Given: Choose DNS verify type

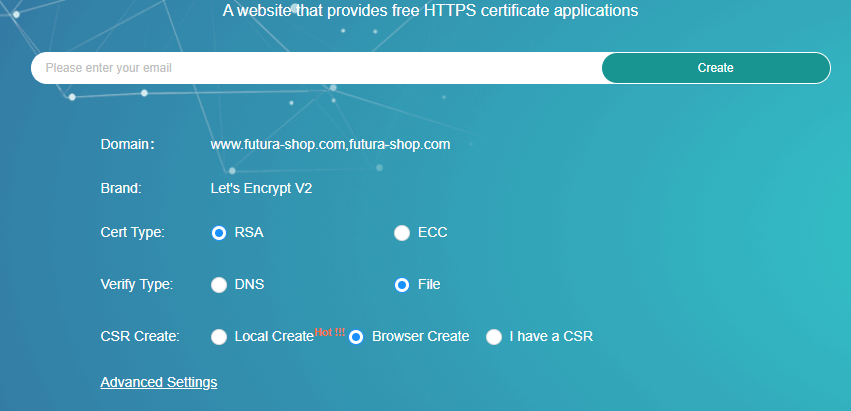Looking at the screenshot, I should pyautogui.click(x=219, y=285).
